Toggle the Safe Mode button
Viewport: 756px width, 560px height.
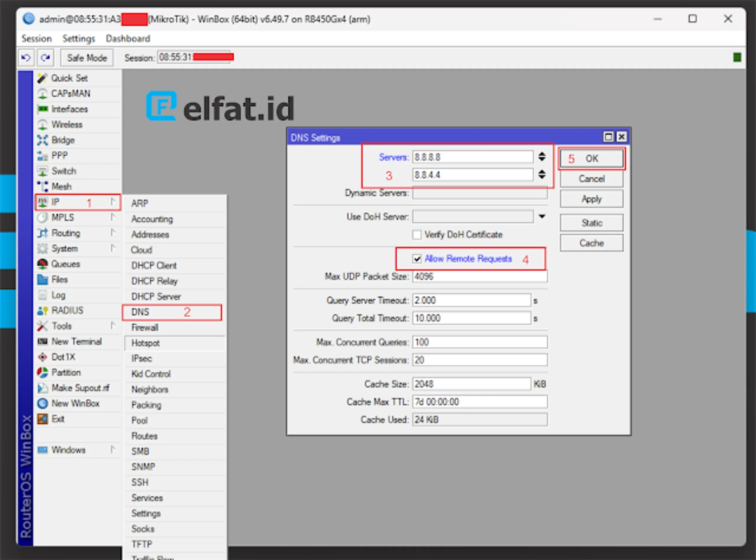click(87, 58)
